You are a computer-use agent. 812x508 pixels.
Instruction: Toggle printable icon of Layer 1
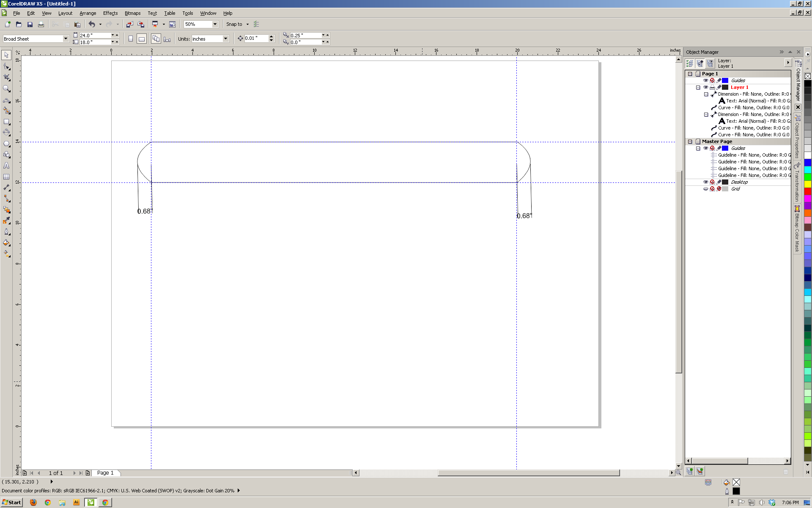712,87
